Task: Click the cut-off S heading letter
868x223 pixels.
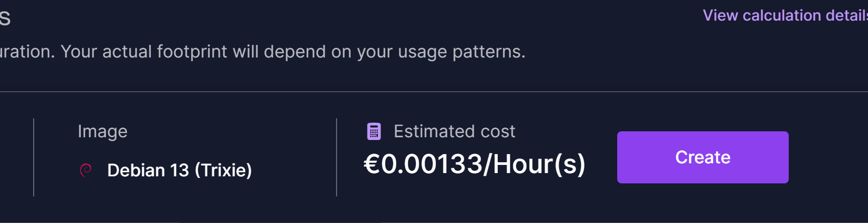Action: tap(5, 18)
